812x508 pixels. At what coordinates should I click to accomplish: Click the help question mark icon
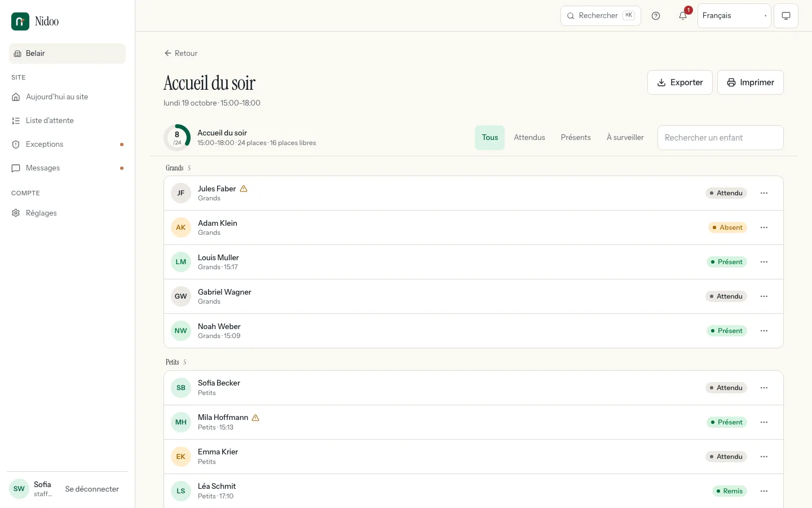coord(656,16)
